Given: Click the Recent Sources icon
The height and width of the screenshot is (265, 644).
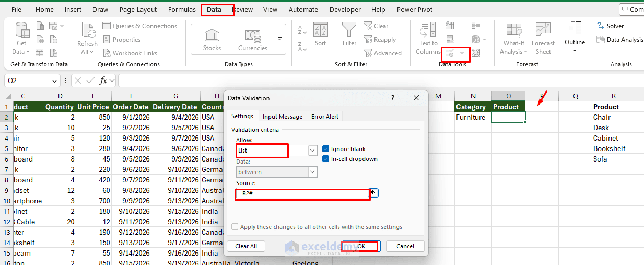Looking at the screenshot, I should pyautogui.click(x=53, y=39).
